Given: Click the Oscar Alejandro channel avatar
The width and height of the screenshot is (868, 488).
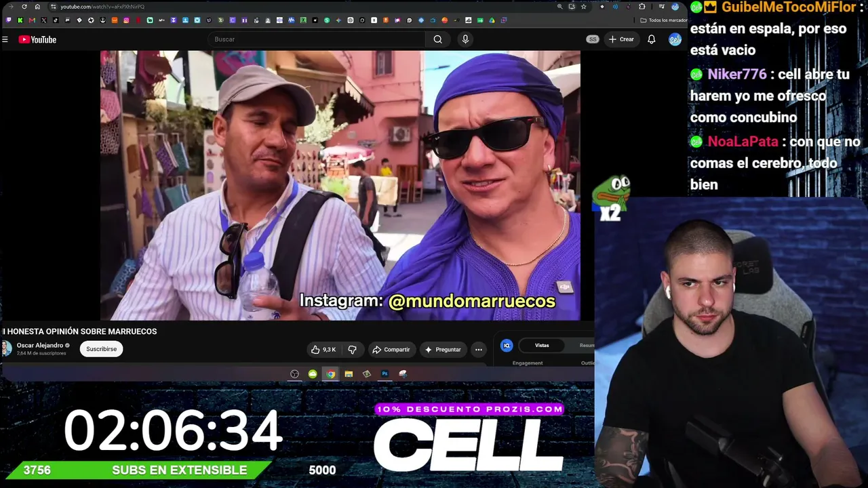Looking at the screenshot, I should [x=6, y=349].
